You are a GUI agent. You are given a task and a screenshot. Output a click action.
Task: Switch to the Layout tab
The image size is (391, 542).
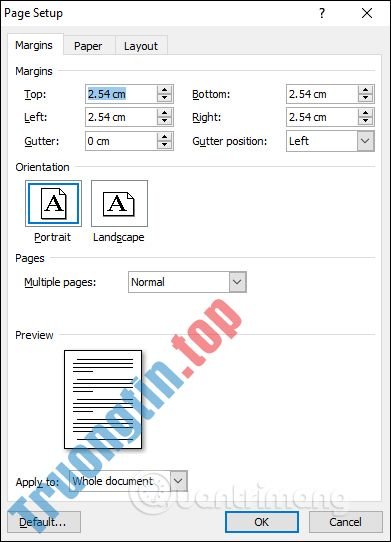click(x=141, y=46)
